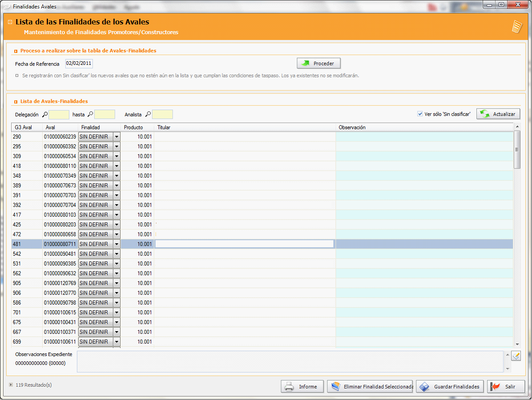The height and width of the screenshot is (400, 532).
Task: Click the magnifier icon next to Analista
Action: (x=148, y=115)
